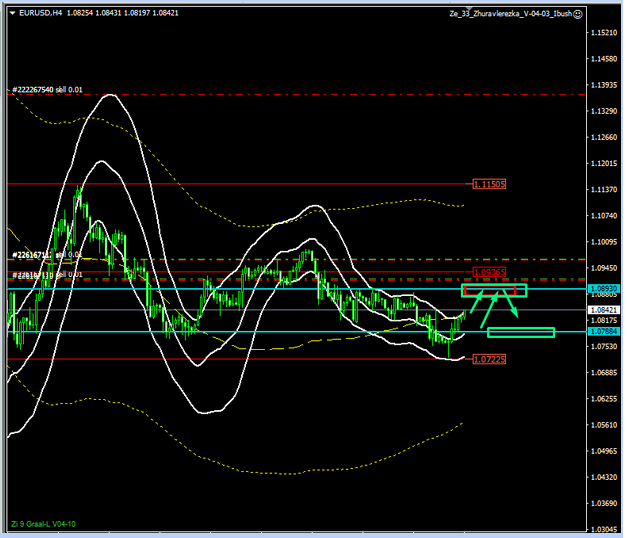Image resolution: width=627 pixels, height=538 pixels.
Task: Click the EURUSD,H4 chart title text
Action: [x=41, y=14]
